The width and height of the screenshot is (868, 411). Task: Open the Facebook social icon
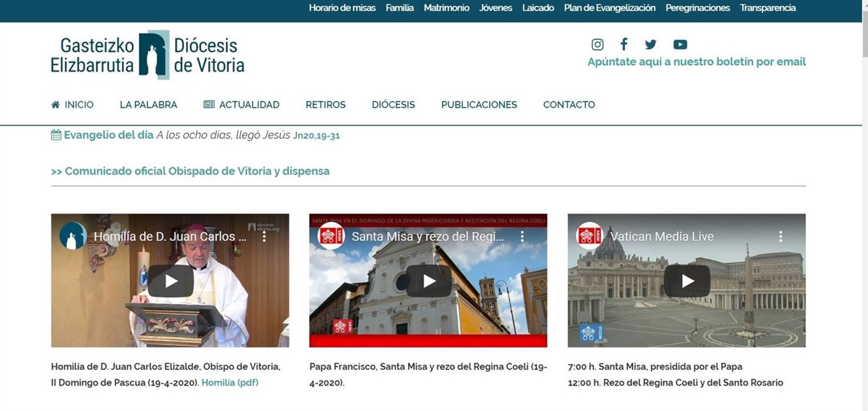pyautogui.click(x=624, y=44)
